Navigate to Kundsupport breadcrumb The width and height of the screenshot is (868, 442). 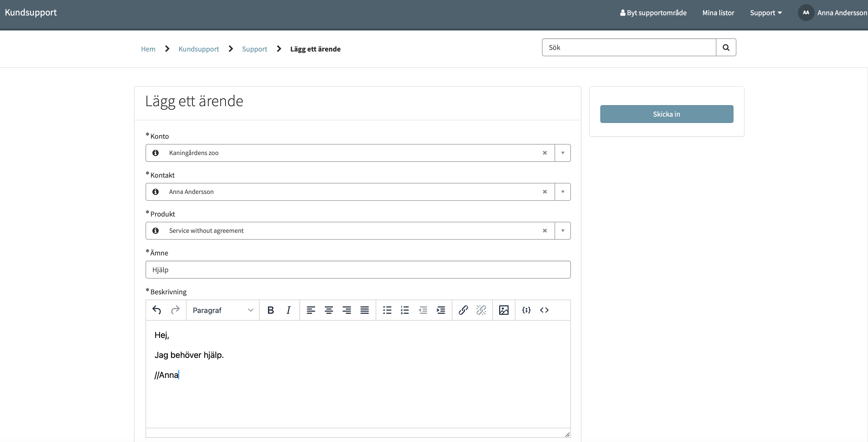[199, 49]
